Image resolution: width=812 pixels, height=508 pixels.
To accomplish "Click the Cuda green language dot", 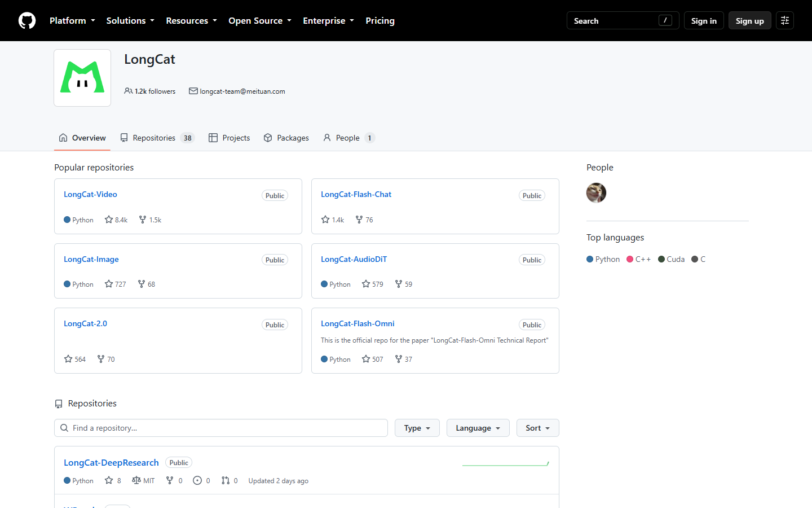I will click(661, 259).
